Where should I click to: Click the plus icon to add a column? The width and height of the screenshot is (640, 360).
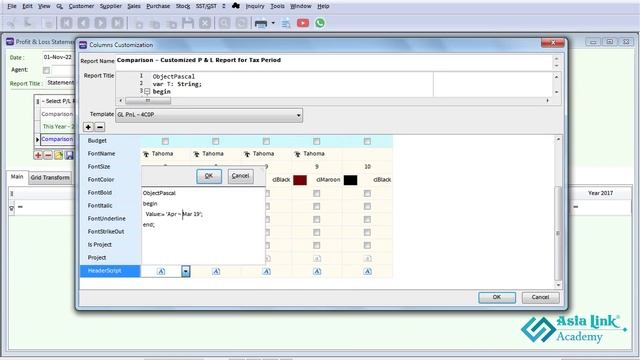[x=88, y=127]
